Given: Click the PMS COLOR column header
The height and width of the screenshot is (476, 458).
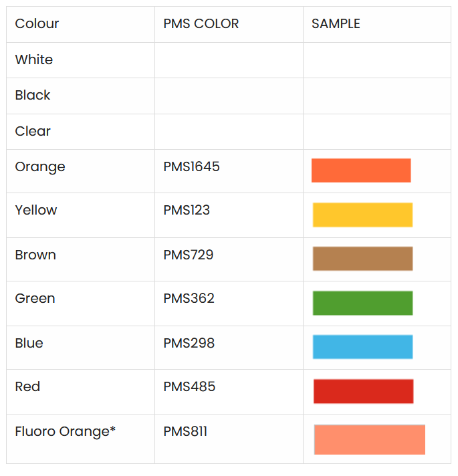Looking at the screenshot, I should (201, 24).
